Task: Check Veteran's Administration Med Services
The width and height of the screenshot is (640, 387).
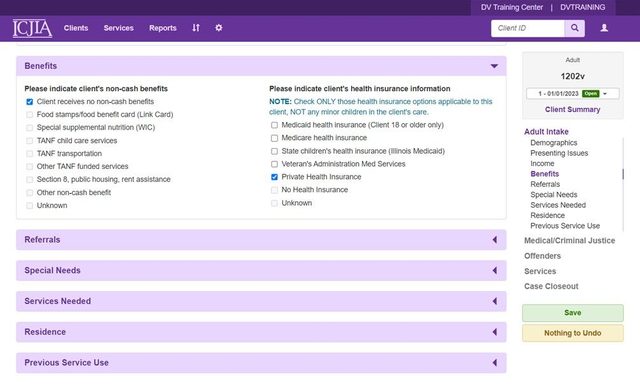Action: [x=274, y=164]
